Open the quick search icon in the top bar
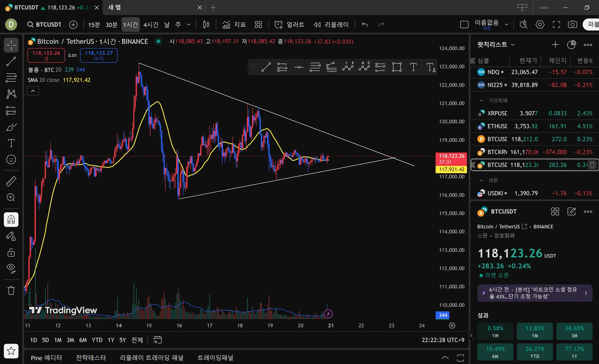 [523, 25]
